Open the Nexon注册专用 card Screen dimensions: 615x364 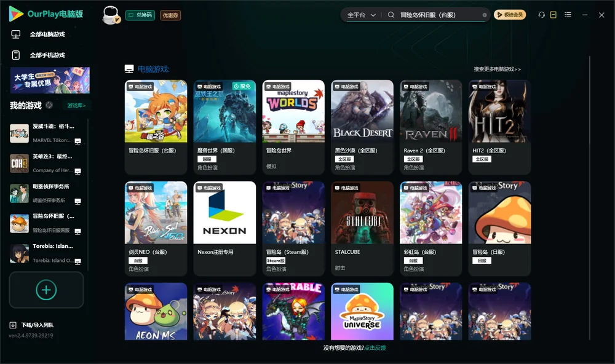click(x=224, y=228)
